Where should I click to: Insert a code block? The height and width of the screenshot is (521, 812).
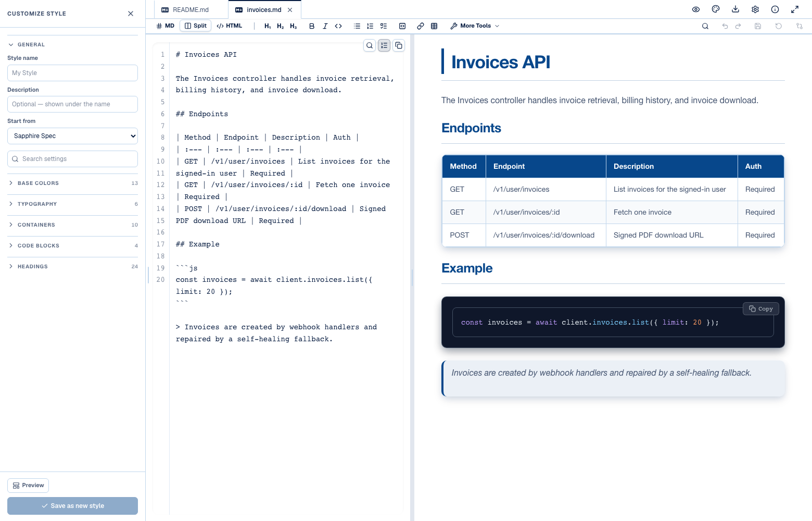coord(402,26)
